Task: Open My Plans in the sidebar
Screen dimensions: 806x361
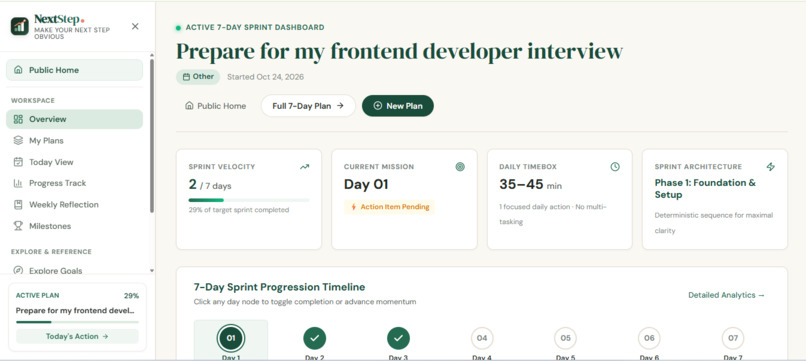Action: coord(75,140)
